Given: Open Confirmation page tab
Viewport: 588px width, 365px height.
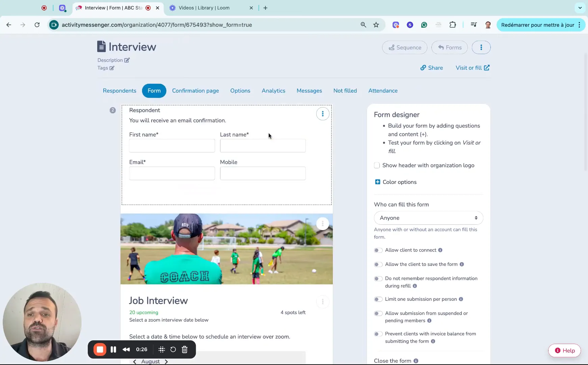Looking at the screenshot, I should (x=195, y=91).
